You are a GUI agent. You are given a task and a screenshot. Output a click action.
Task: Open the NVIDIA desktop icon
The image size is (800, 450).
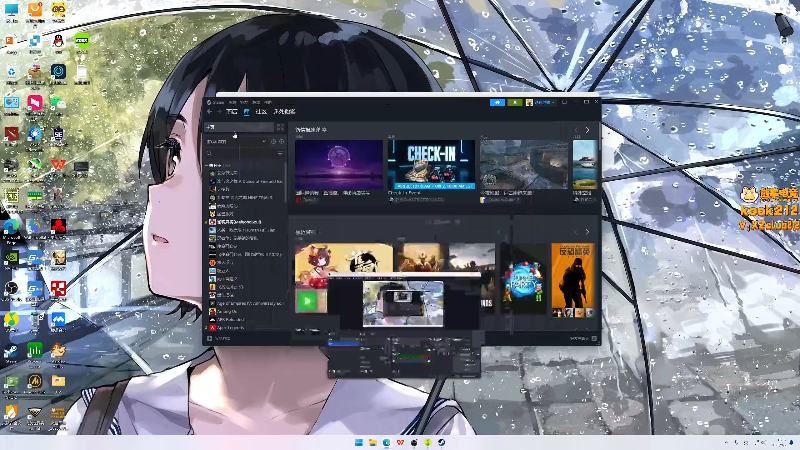pyautogui.click(x=11, y=260)
